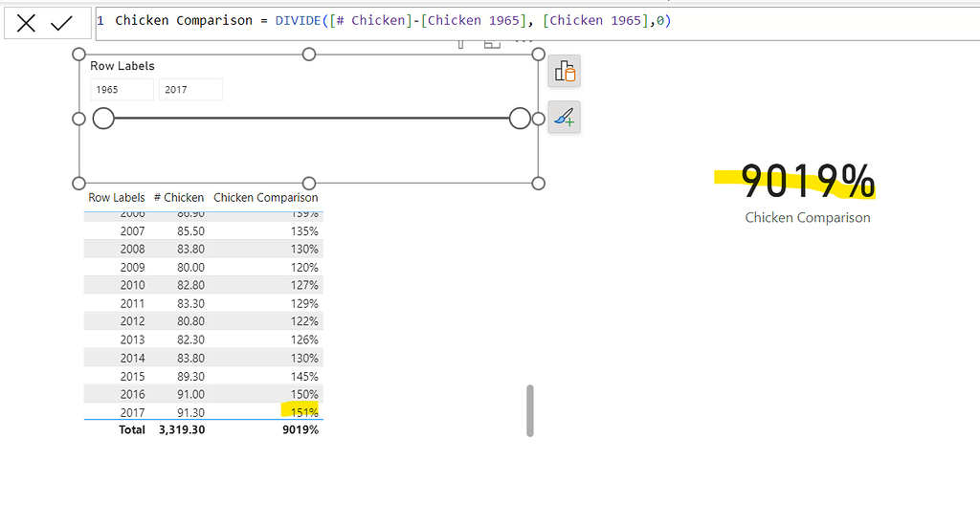Open the Build visual button beside slicer
The image size is (980, 526).
tap(564, 72)
